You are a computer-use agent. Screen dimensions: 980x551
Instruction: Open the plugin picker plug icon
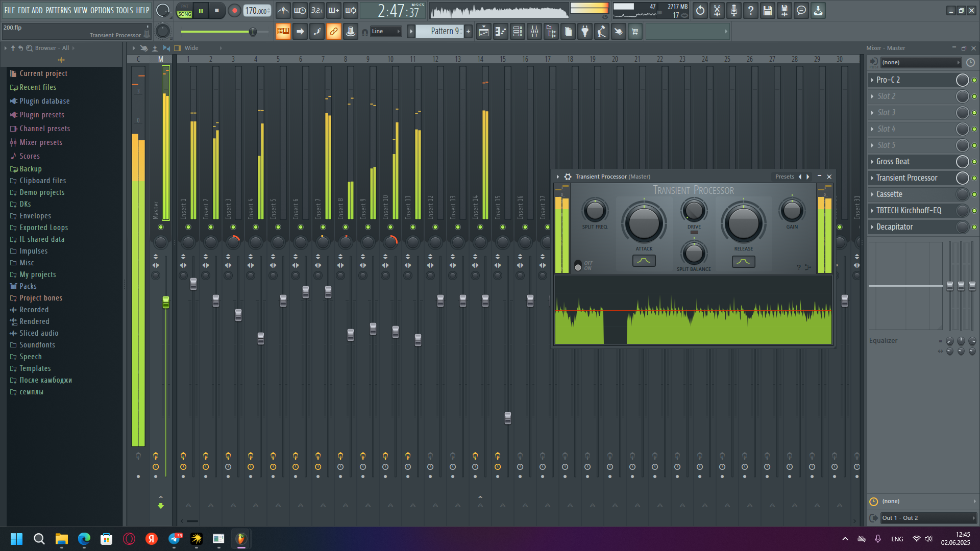coord(585,32)
